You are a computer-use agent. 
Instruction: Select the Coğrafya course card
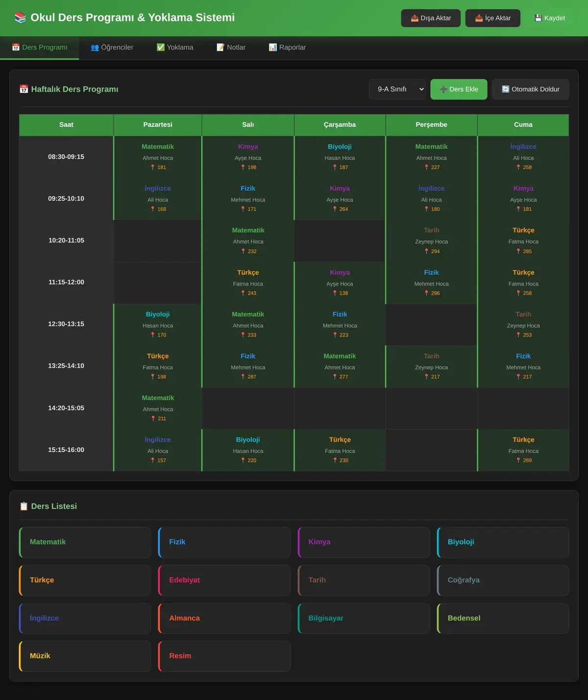coord(503,580)
